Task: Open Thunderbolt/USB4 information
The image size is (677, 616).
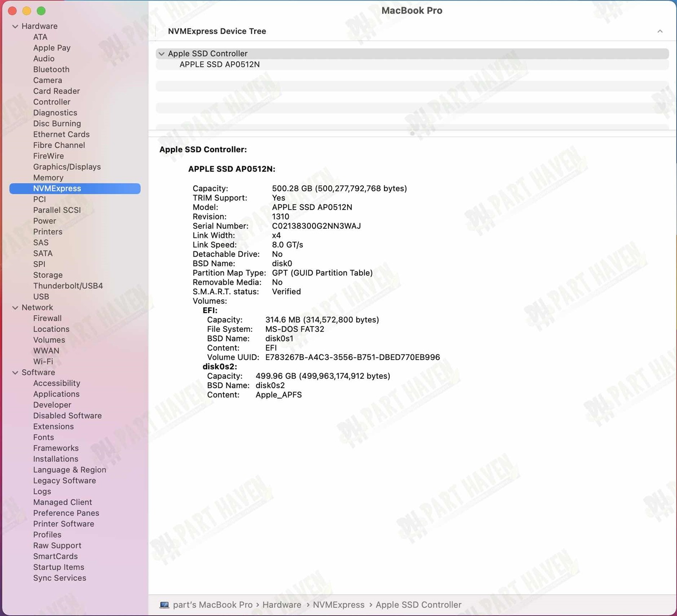Action: (68, 286)
